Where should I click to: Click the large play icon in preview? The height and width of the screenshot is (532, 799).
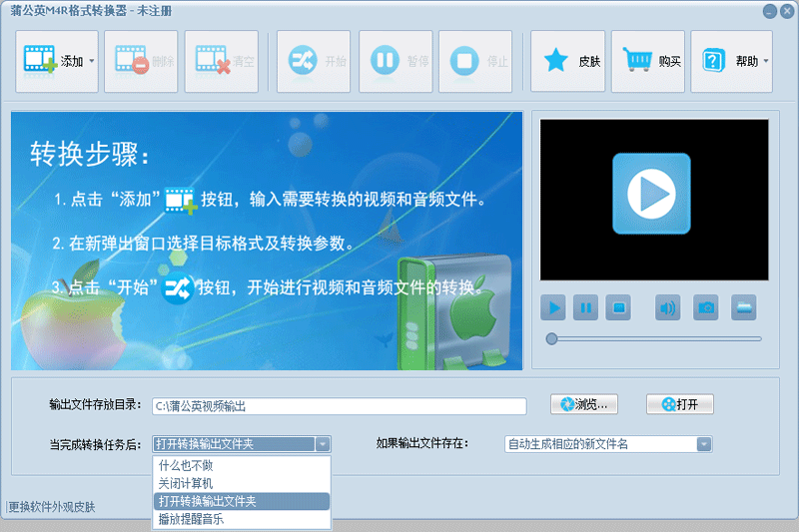pos(651,194)
